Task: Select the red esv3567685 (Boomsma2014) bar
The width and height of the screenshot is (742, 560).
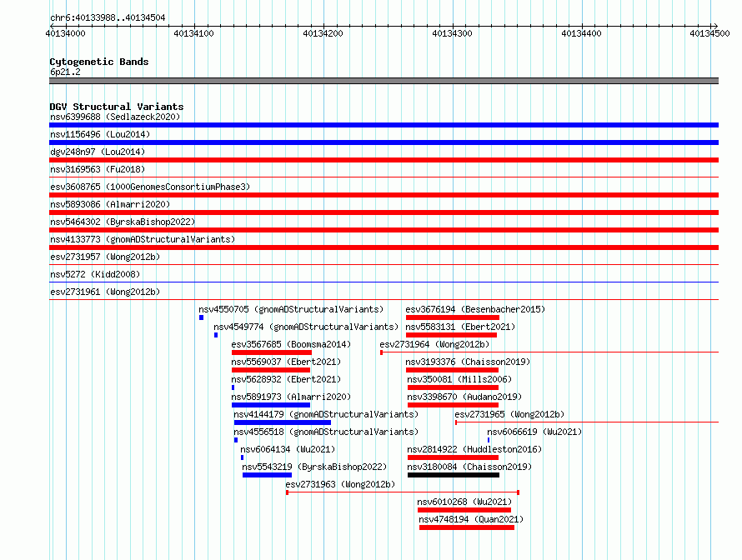Action: click(x=272, y=352)
